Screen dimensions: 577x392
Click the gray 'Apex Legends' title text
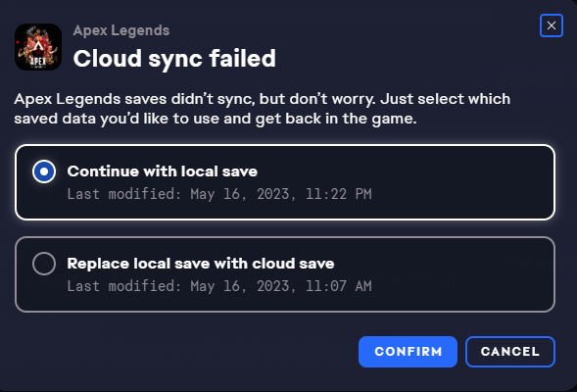click(121, 30)
